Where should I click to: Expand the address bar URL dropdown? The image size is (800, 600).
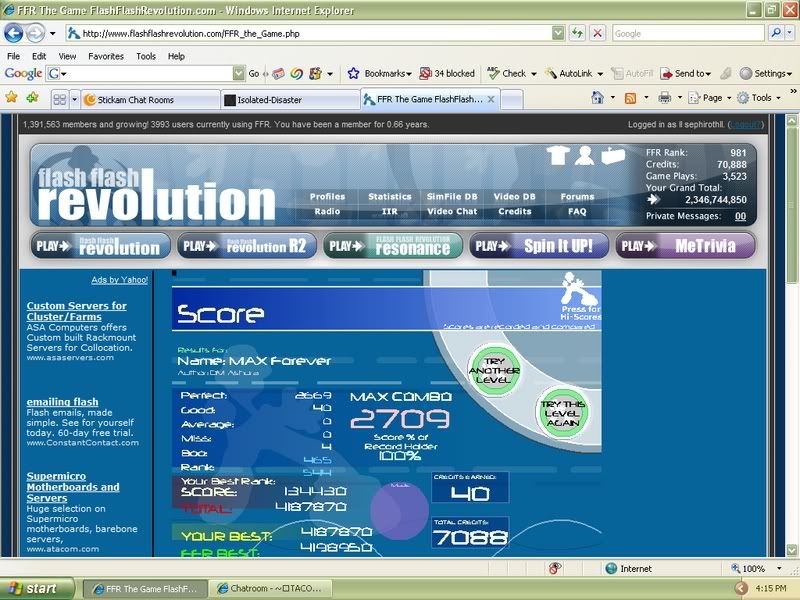click(x=557, y=33)
